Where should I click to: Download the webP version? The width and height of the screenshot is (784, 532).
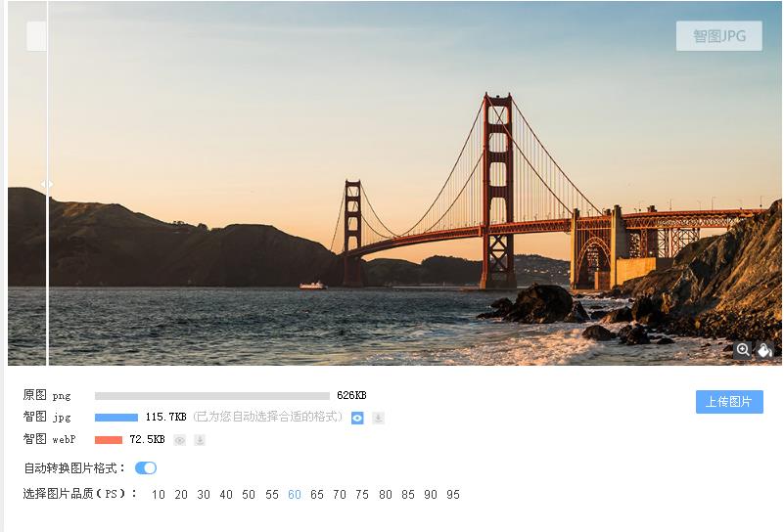coord(200,440)
